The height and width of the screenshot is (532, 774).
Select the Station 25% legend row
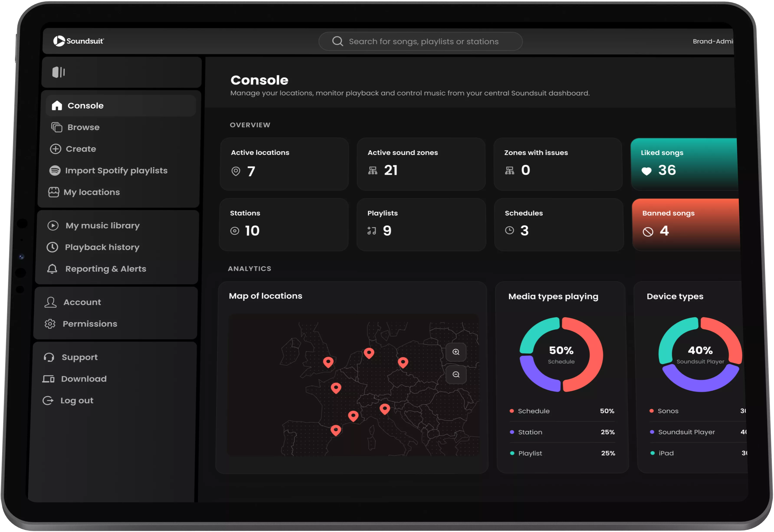coord(562,432)
